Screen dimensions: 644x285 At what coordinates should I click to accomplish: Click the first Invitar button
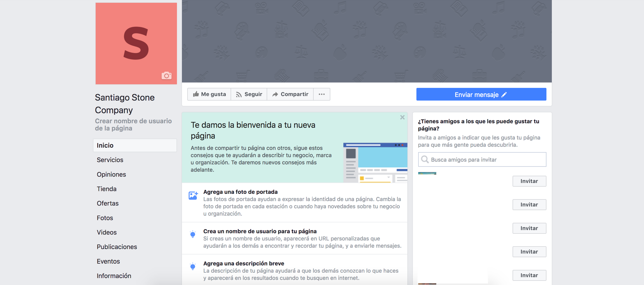pyautogui.click(x=529, y=181)
